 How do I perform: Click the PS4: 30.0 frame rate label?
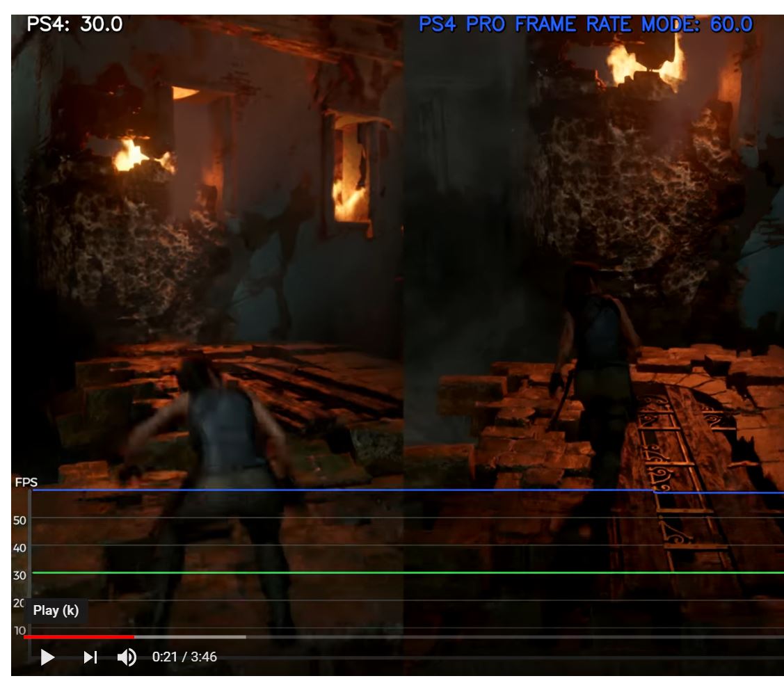point(74,24)
